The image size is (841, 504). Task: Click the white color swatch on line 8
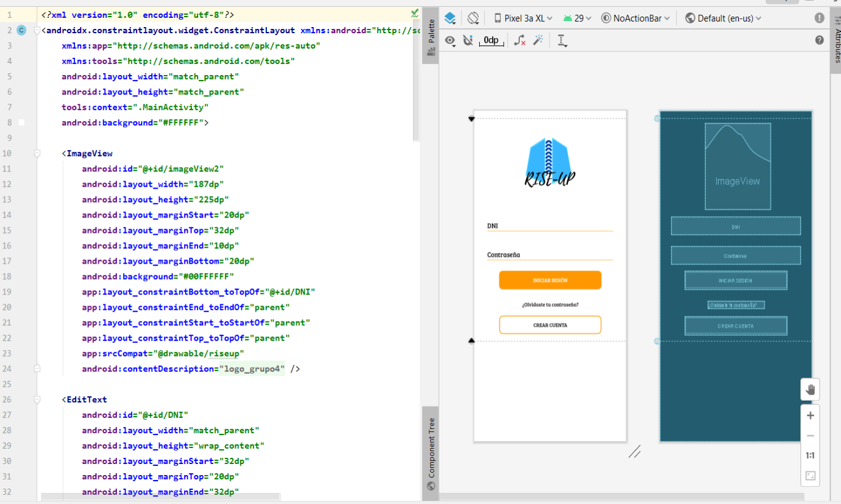point(22,122)
